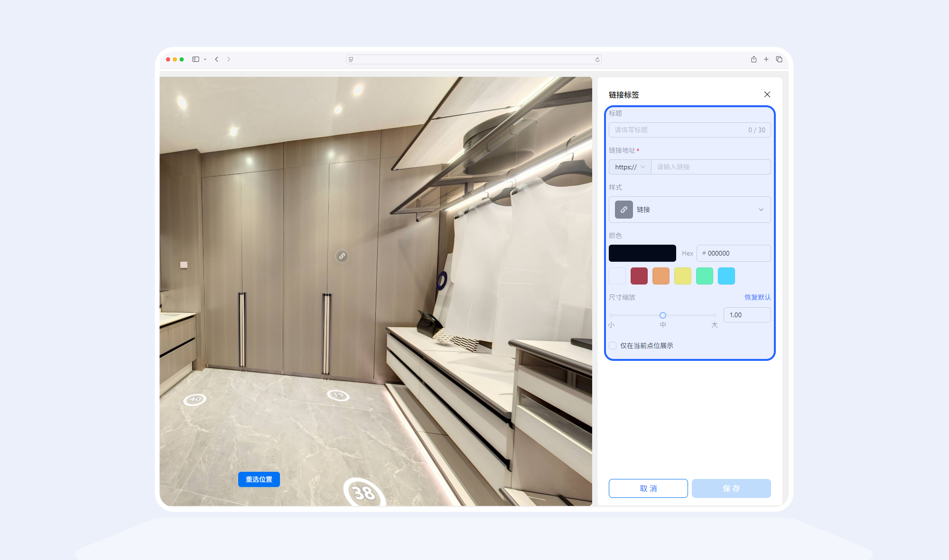Open the sidebar options chevron in the browser toolbar
Viewport: 949px width, 560px height.
(205, 59)
